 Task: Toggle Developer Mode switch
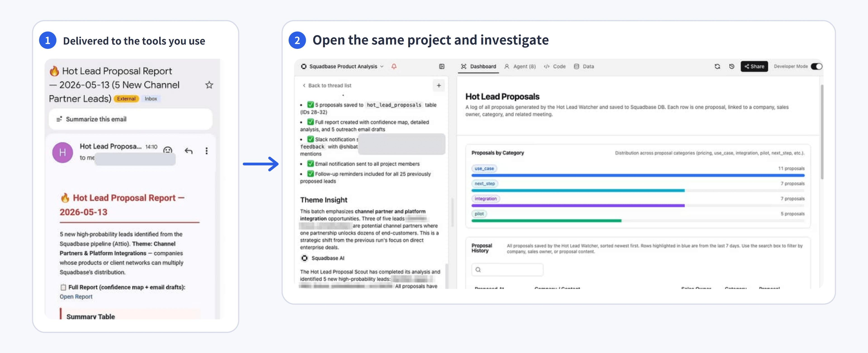click(817, 67)
